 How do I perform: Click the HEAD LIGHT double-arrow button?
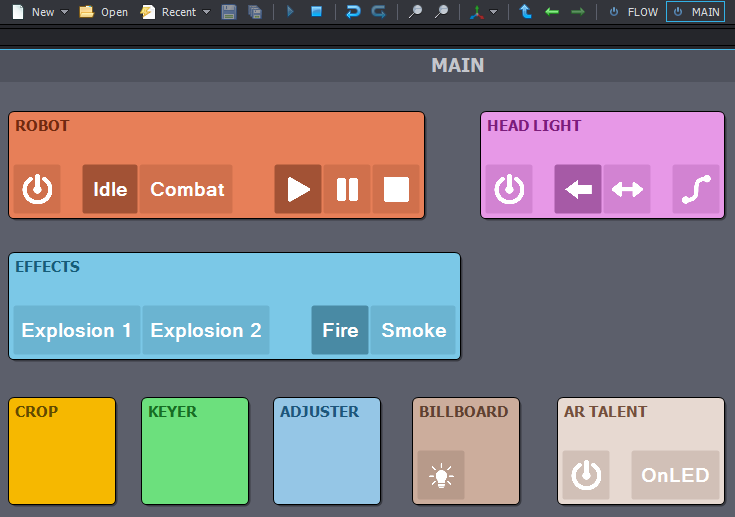tap(627, 189)
